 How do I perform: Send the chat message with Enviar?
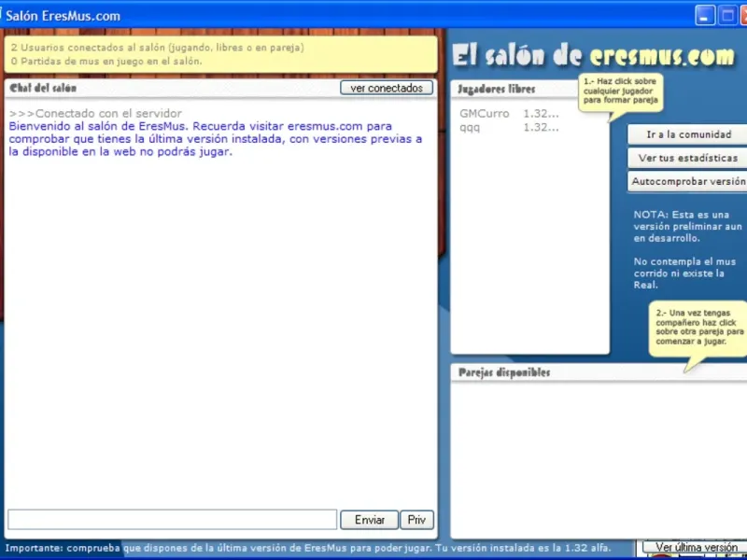(369, 520)
